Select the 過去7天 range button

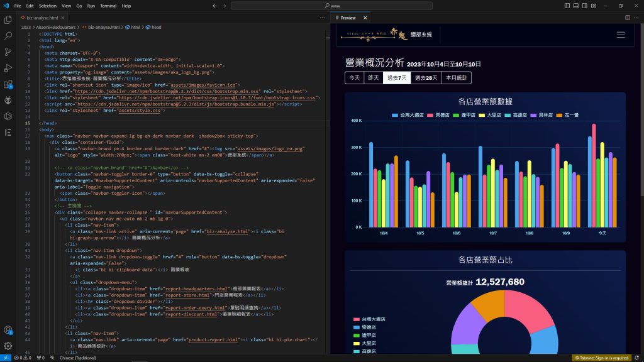pyautogui.click(x=397, y=77)
